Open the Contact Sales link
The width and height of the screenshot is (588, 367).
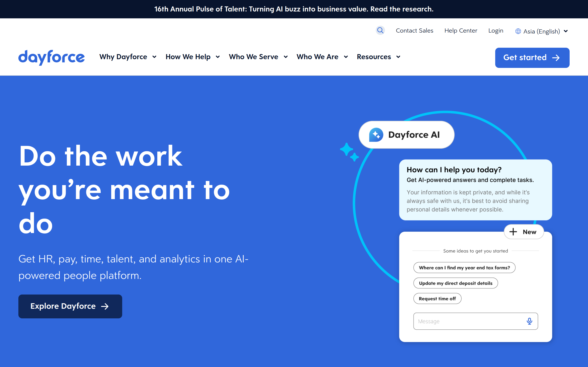click(x=414, y=31)
